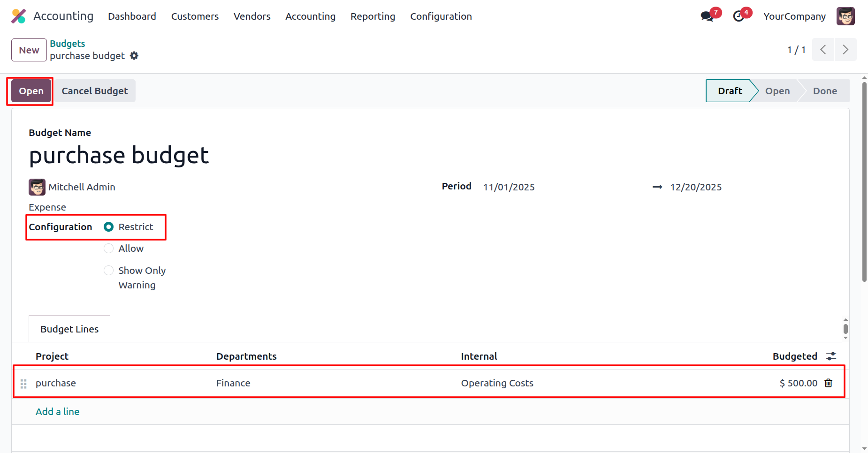The image size is (868, 453).
Task: Expand the Configuration top menu
Action: coord(441,16)
